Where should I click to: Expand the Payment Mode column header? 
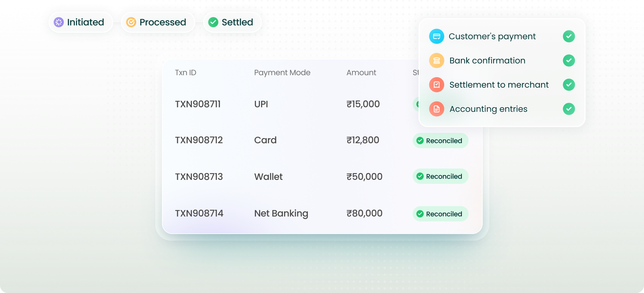coord(282,73)
